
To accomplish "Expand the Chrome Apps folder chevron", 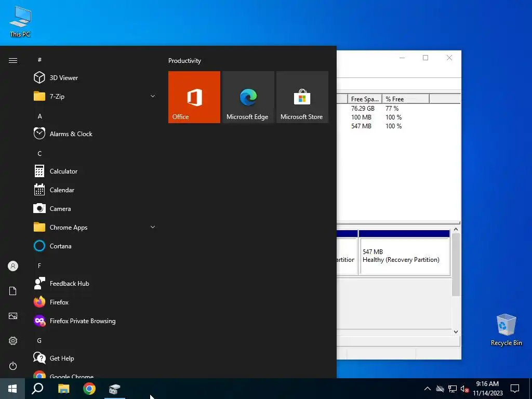I will (x=153, y=228).
